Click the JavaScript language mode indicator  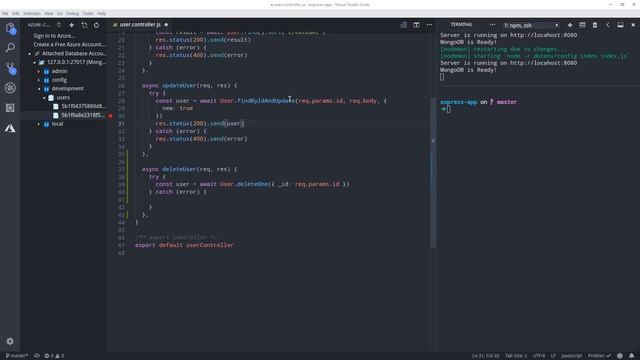[571, 356]
